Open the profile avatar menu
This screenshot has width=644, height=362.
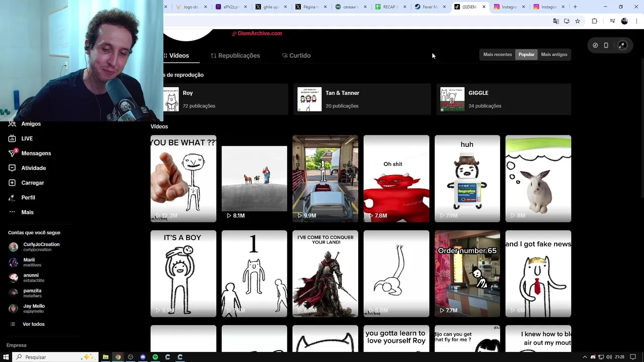[x=622, y=45]
